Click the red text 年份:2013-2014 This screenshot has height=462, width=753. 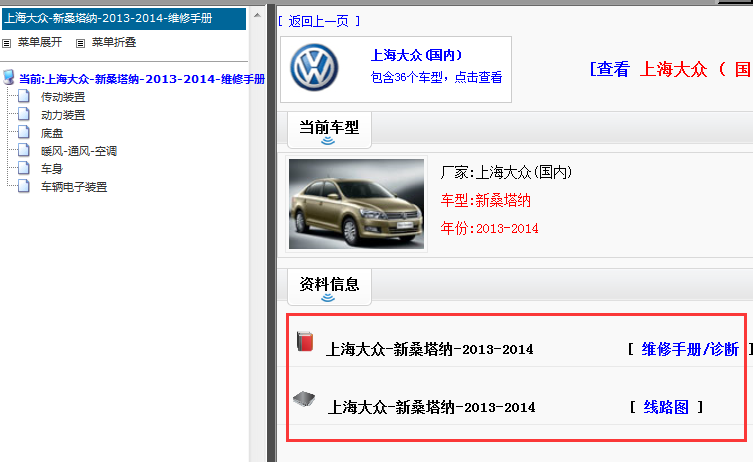pos(489,228)
